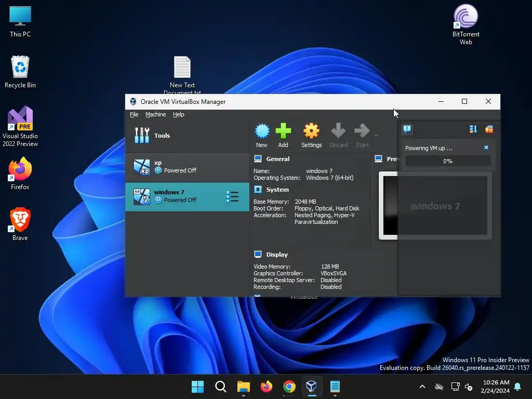Viewport: 532px width, 399px height.
Task: Click the notification center speech bubble icon
Action: [x=407, y=129]
